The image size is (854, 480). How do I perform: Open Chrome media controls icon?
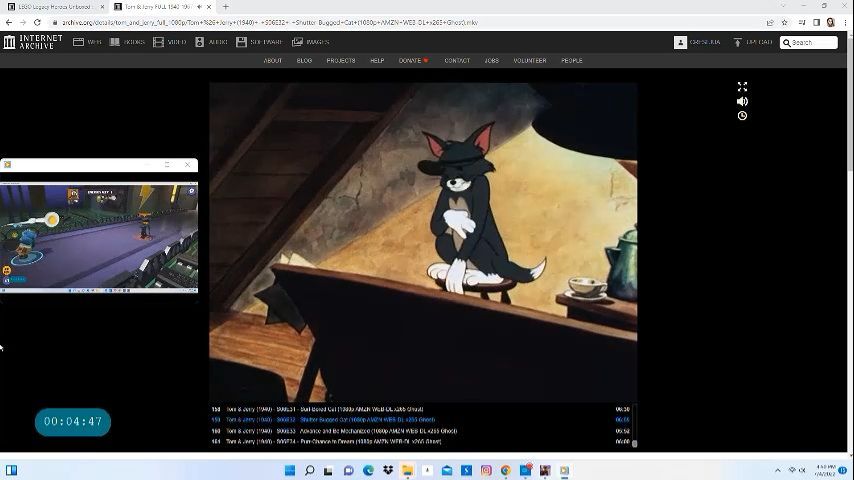[802, 22]
